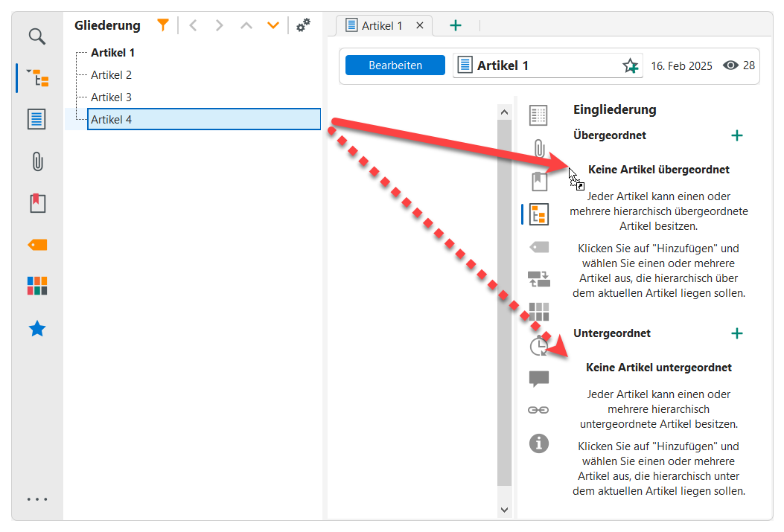Open a new tab with plus button
The width and height of the screenshot is (784, 532).
coord(456,25)
